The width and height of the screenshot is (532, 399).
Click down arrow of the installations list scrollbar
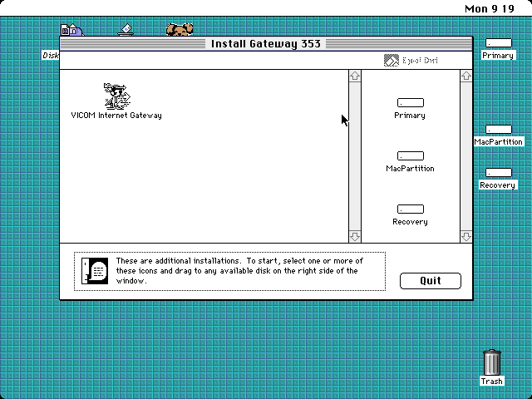click(355, 236)
